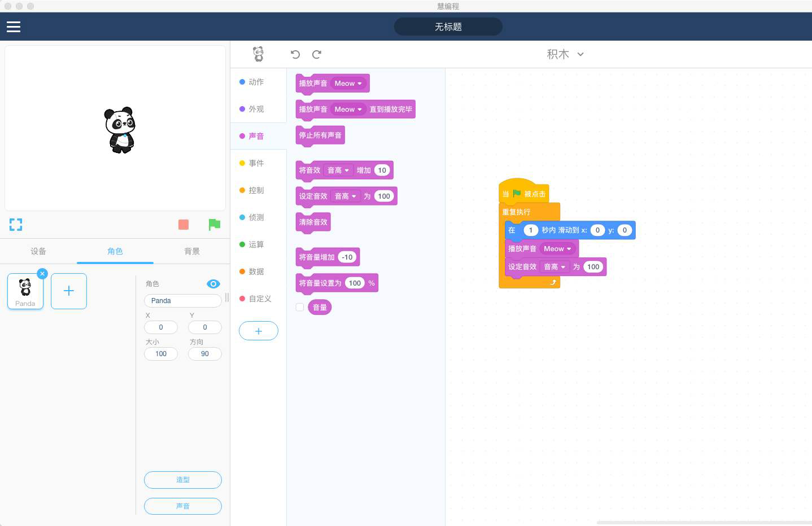
Task: Enter fullscreen stage mode
Action: 16,225
